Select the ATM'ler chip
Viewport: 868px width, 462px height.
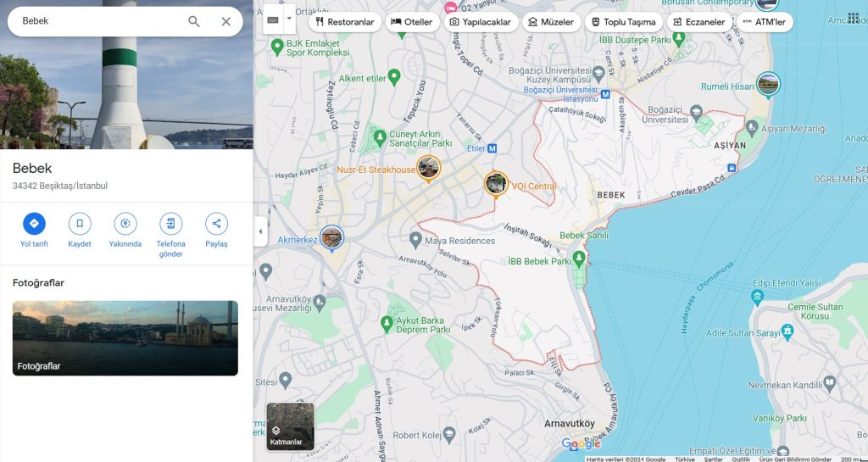coord(765,22)
